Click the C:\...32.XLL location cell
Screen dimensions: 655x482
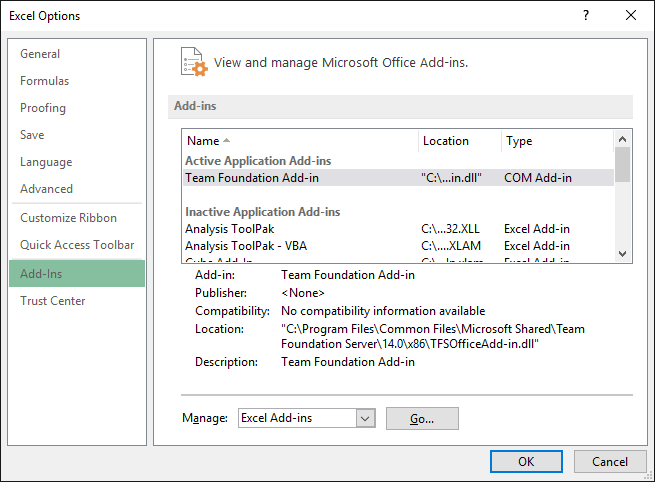click(x=450, y=229)
